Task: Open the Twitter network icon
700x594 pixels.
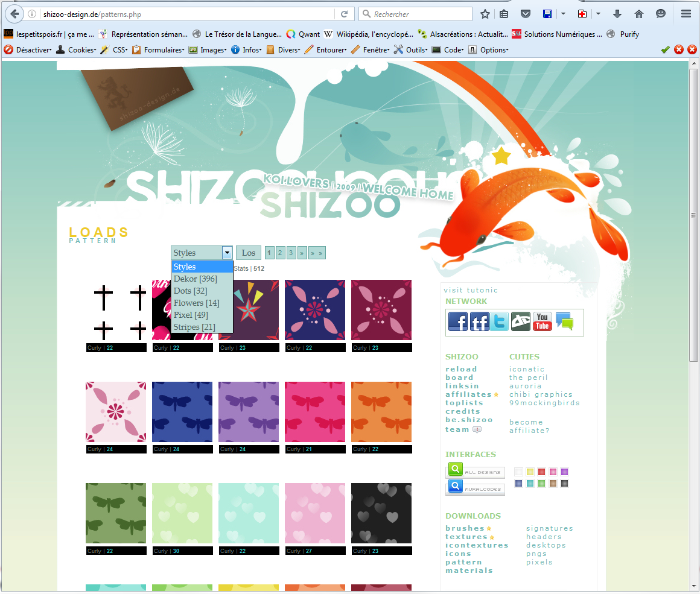Action: click(x=500, y=322)
